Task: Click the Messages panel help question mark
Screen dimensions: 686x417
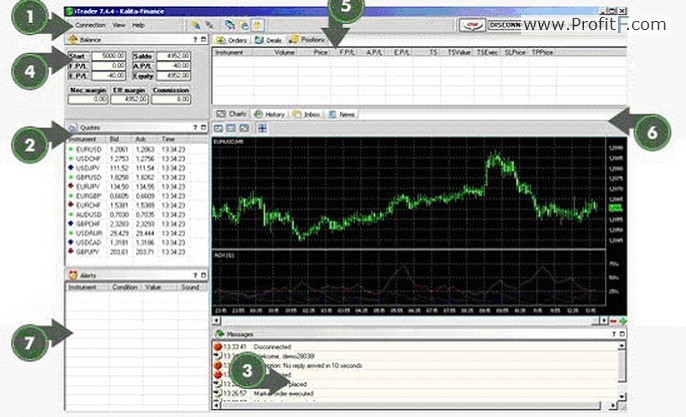Action: tap(614, 334)
